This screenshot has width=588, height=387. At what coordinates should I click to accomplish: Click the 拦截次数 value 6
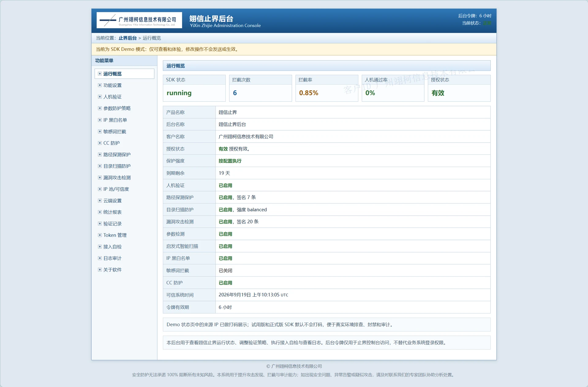[x=235, y=93]
